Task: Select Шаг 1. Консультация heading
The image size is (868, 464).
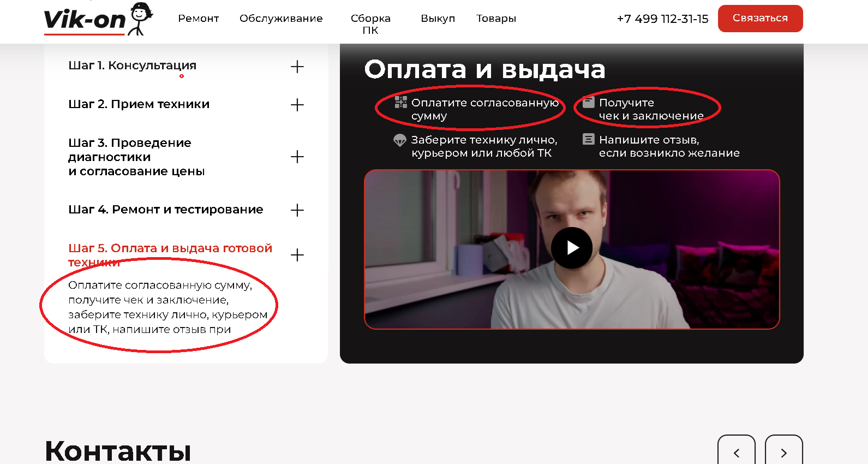Action: point(132,66)
